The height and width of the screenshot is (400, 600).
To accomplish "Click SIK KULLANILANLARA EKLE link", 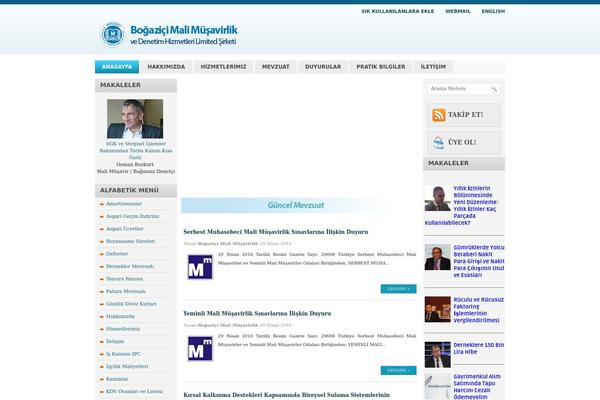I will click(398, 11).
